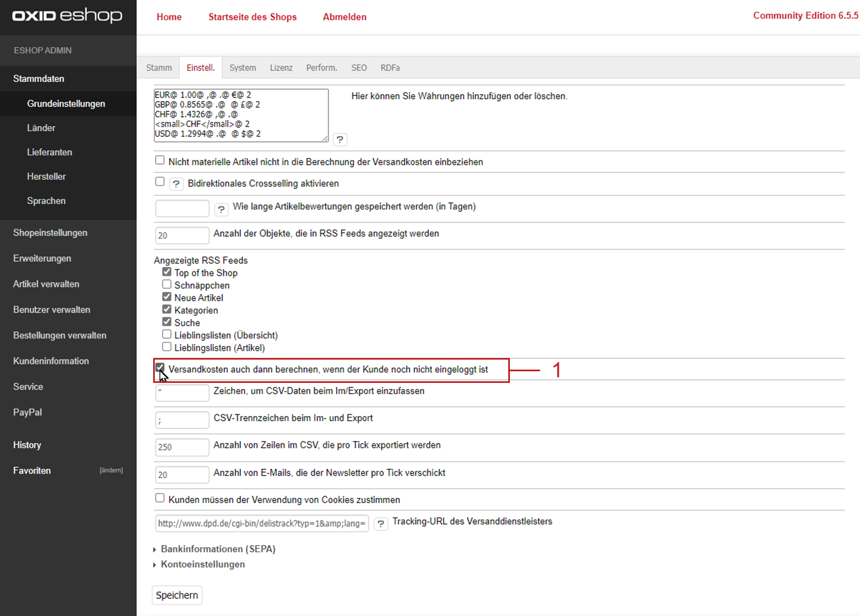Expand Shopeinstellungen in the sidebar
This screenshot has width=860, height=616.
click(50, 233)
